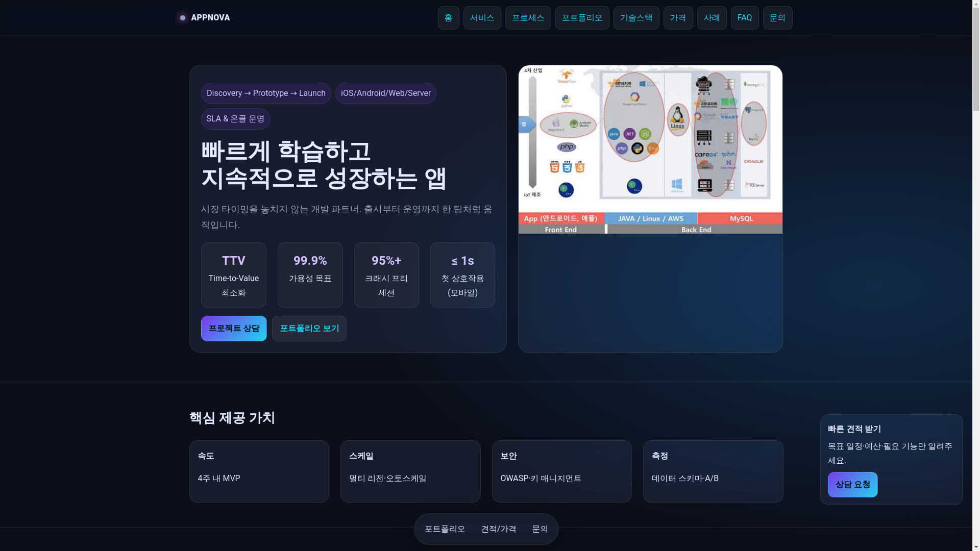Request a quote with 상담 요청 button
The width and height of the screenshot is (980, 551).
[x=853, y=485]
